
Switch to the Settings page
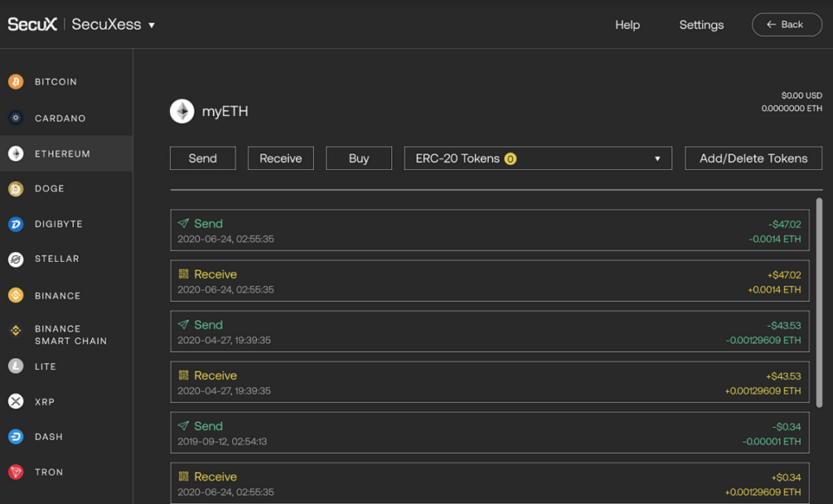[701, 25]
